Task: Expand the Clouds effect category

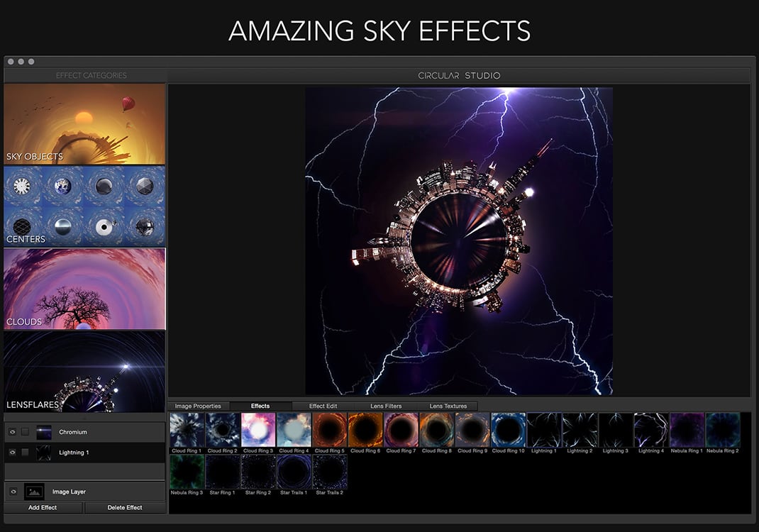Action: 84,288
